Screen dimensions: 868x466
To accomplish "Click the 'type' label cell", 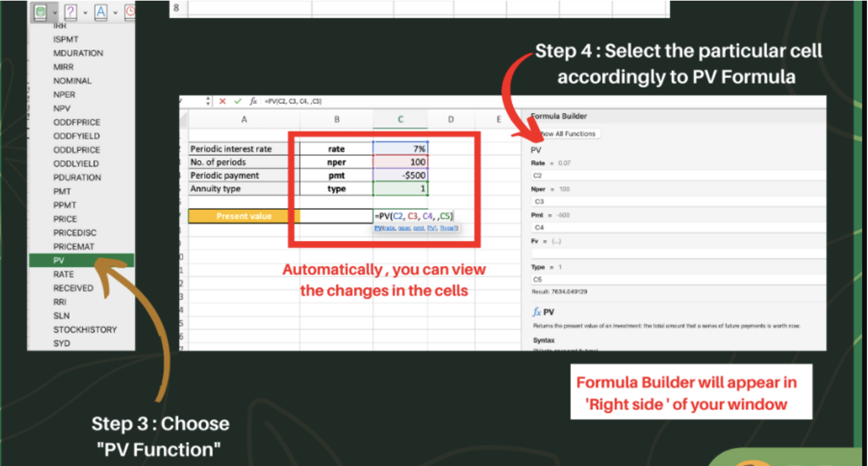I will [336, 189].
